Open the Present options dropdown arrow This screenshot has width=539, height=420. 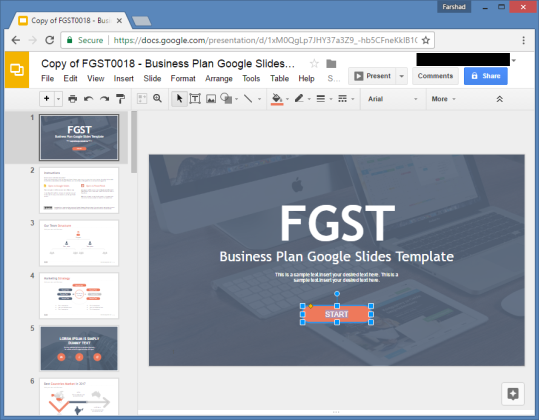(x=402, y=76)
